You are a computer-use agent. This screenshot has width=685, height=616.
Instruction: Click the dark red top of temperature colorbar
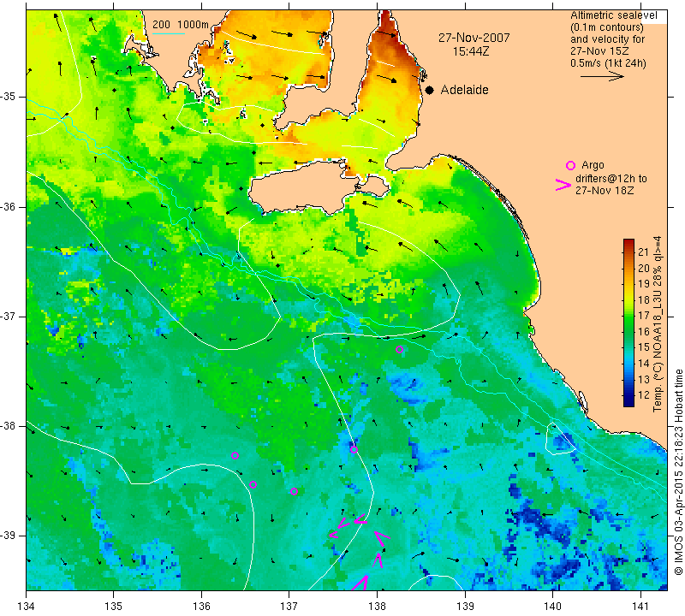click(628, 243)
